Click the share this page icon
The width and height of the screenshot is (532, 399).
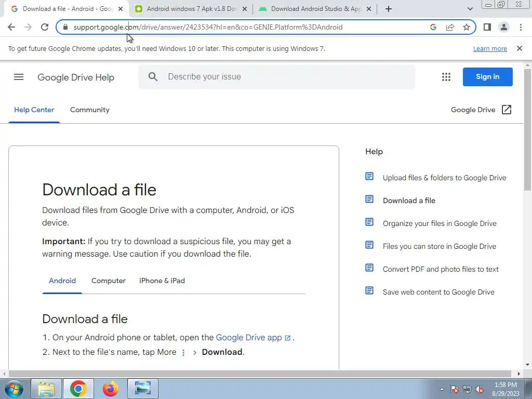(450, 27)
